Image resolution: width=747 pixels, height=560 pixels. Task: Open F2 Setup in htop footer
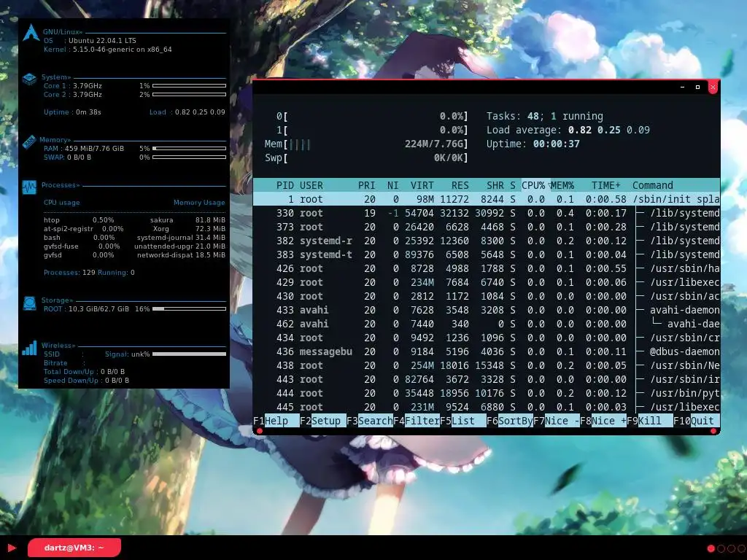tap(323, 421)
